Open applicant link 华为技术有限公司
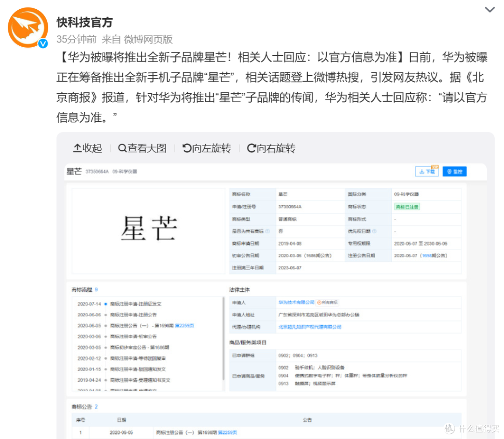504x439 pixels. pos(296,302)
